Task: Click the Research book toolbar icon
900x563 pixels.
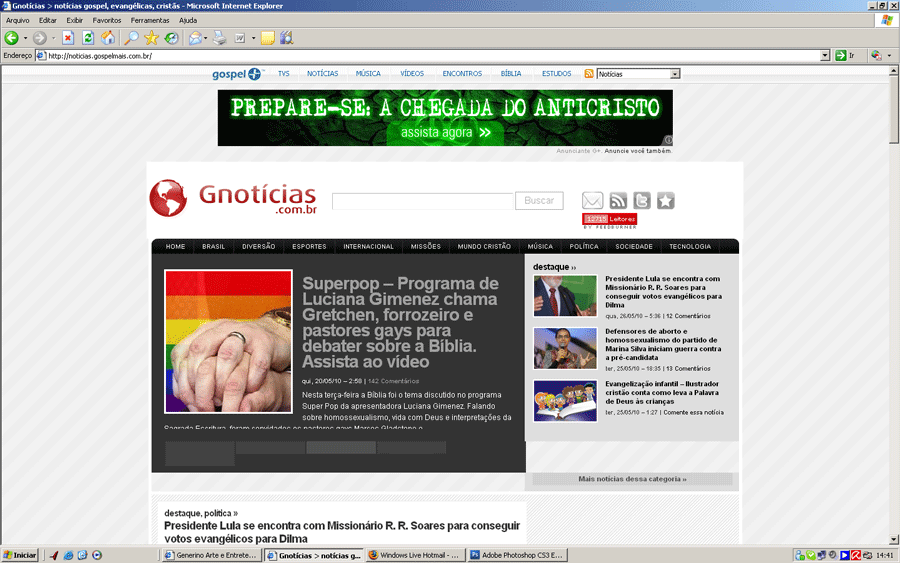Action: tap(286, 38)
